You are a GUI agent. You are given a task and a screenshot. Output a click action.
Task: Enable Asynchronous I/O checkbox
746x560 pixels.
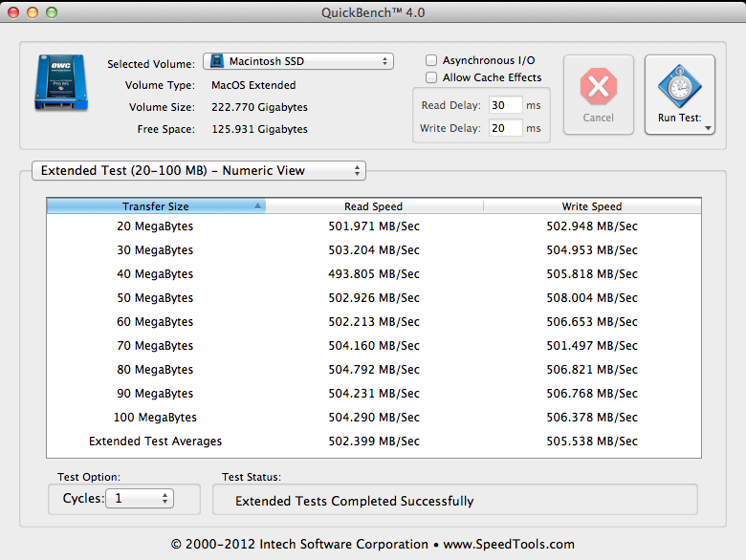click(431, 60)
